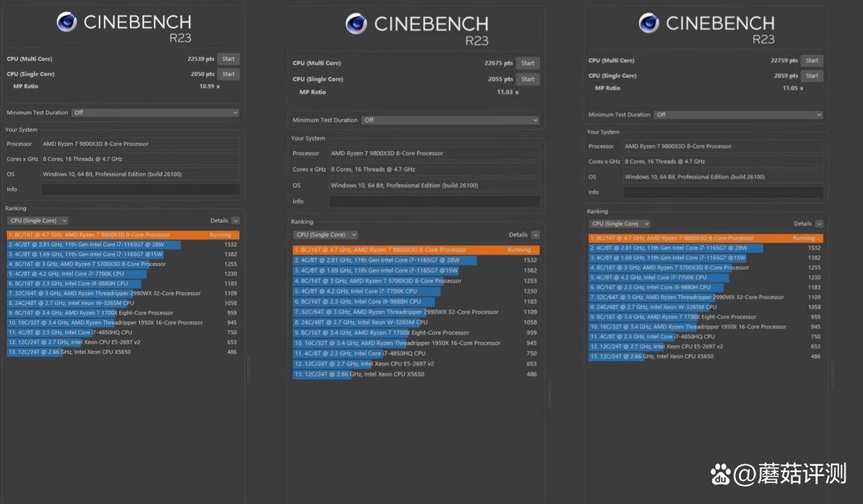Start the Multi Core test beside 22675 pts

[x=528, y=63]
